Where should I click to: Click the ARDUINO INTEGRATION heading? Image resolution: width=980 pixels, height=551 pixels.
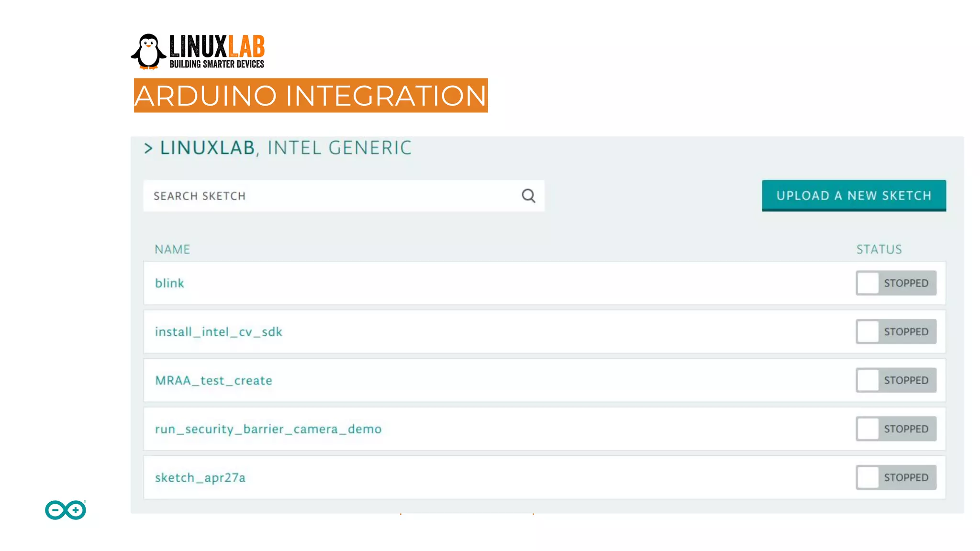[311, 96]
